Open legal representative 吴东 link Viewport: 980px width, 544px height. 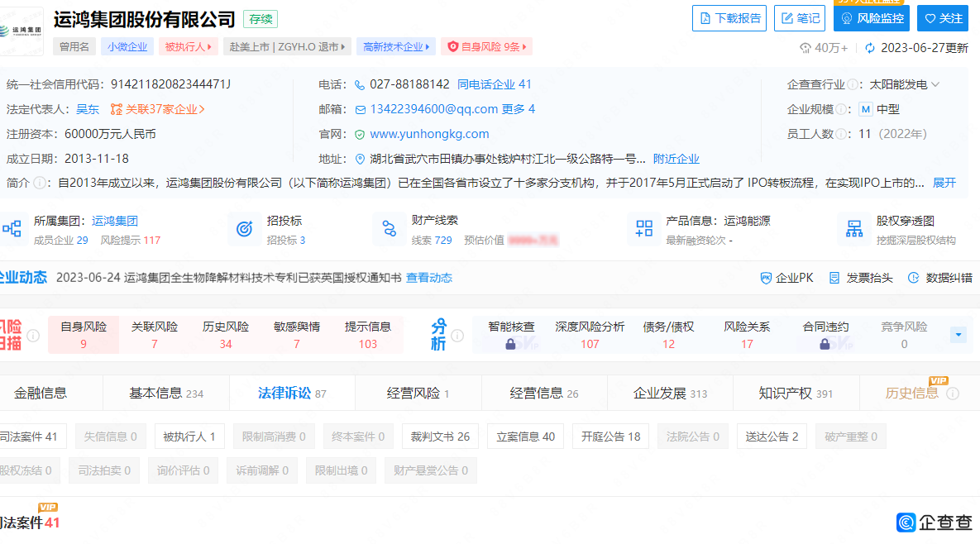coord(88,110)
